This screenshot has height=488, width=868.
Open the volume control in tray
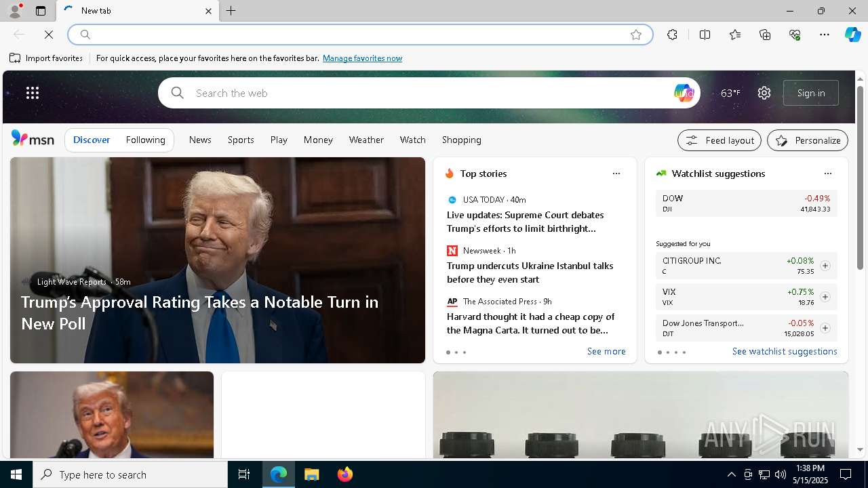pos(781,474)
